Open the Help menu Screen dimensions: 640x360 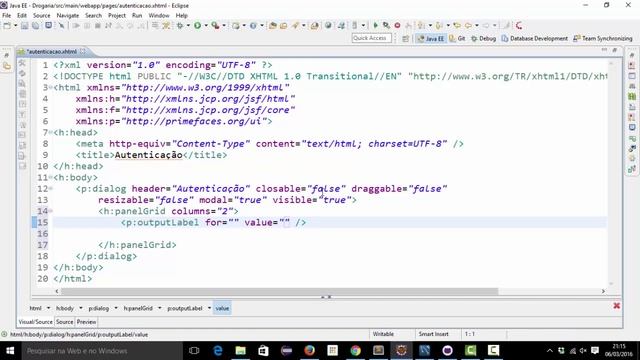pyautogui.click(x=182, y=16)
